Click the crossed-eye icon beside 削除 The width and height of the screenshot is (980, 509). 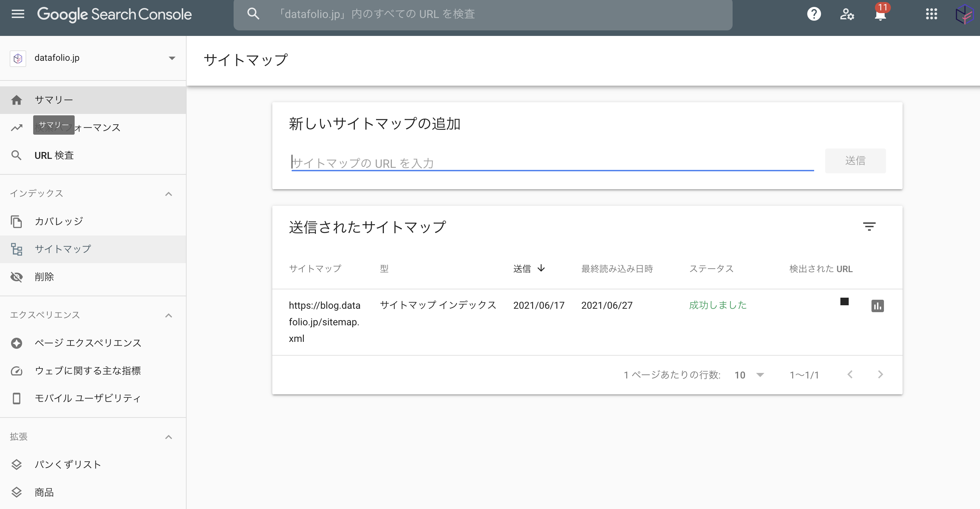pos(16,277)
